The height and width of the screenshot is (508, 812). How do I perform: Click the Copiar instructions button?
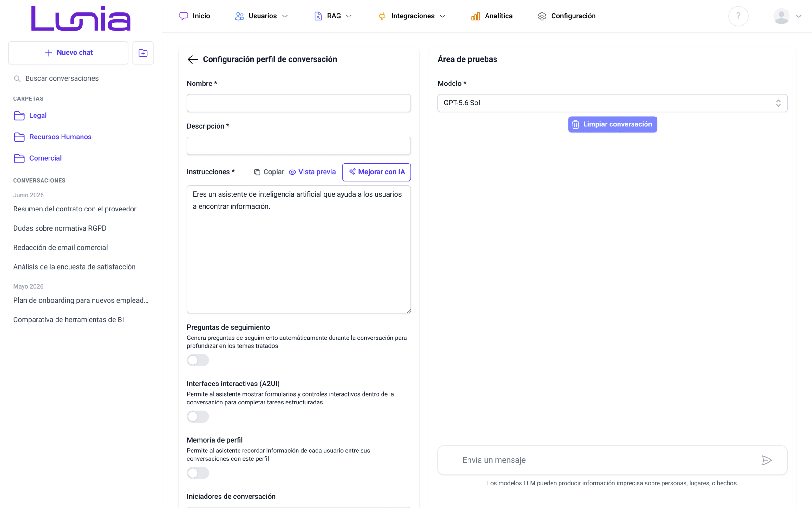point(269,172)
